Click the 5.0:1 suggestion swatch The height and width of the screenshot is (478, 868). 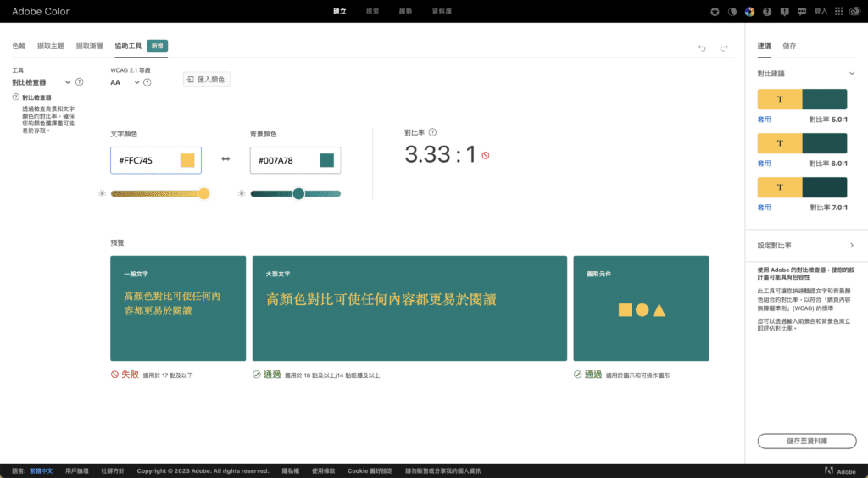802,99
